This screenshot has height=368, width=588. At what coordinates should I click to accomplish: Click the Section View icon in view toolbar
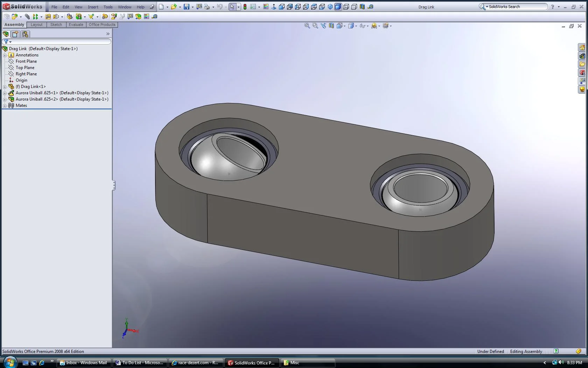[331, 26]
